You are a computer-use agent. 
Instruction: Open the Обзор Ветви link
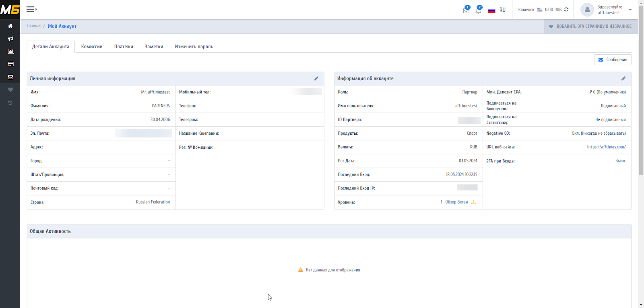[x=456, y=202]
